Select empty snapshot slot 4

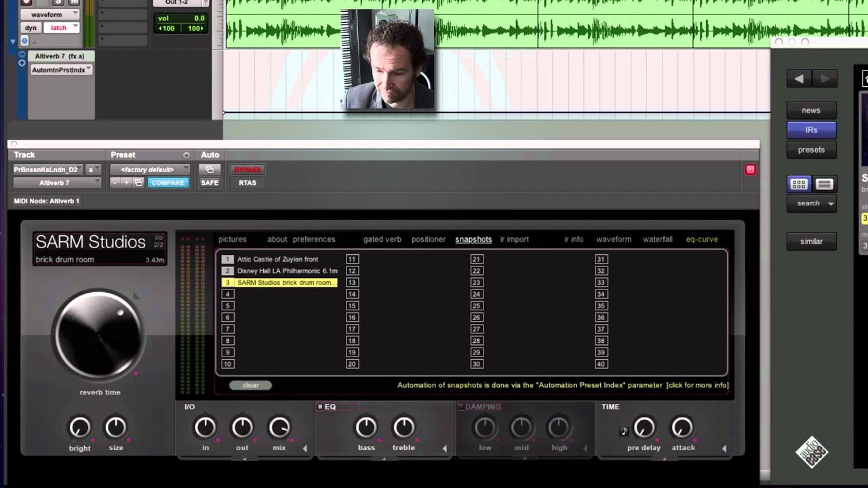(228, 294)
